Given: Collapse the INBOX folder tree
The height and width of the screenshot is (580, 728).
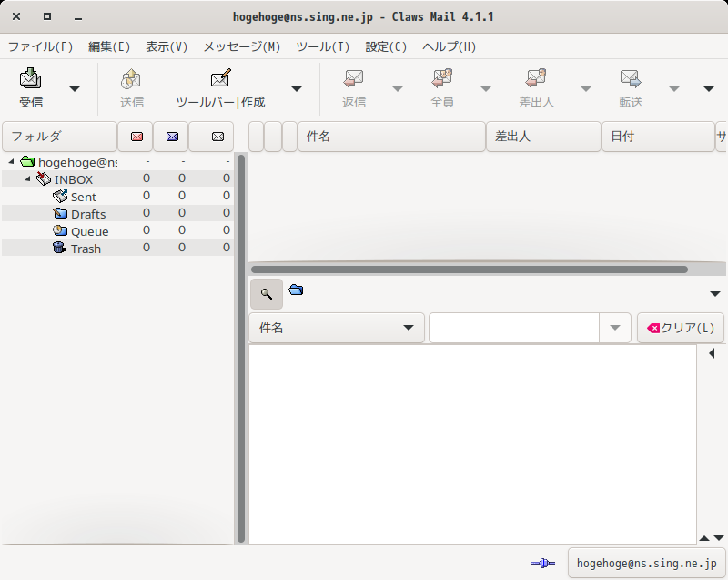Looking at the screenshot, I should pyautogui.click(x=28, y=178).
